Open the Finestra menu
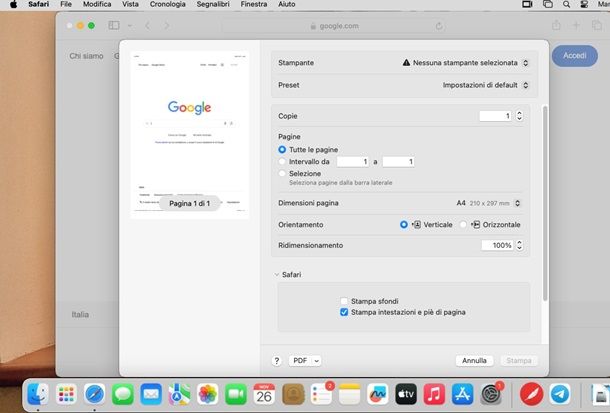Image resolution: width=610 pixels, height=413 pixels. click(254, 4)
